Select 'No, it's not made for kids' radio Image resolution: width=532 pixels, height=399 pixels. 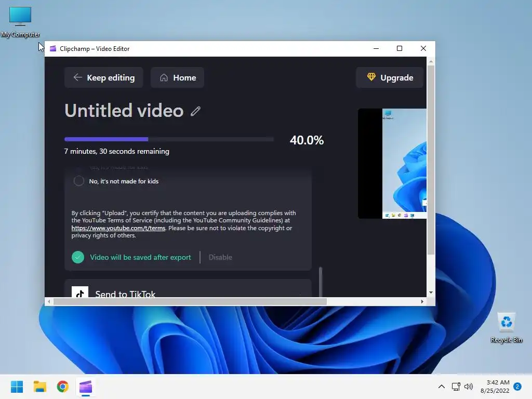(x=79, y=181)
